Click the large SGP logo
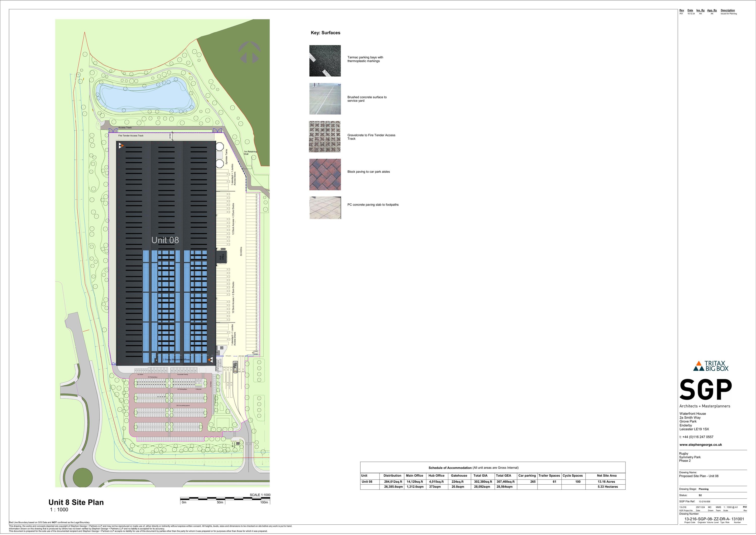Screen dimensions: 756x535 706,390
